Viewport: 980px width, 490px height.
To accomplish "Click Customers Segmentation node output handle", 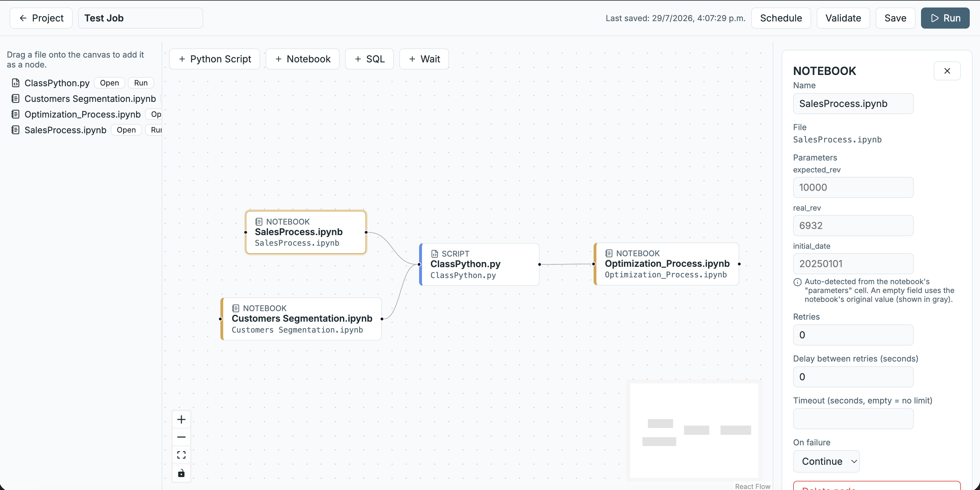I will [382, 319].
